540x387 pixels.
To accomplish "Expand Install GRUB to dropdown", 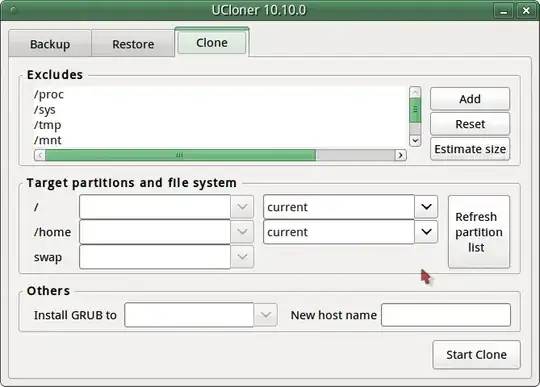I will click(266, 315).
